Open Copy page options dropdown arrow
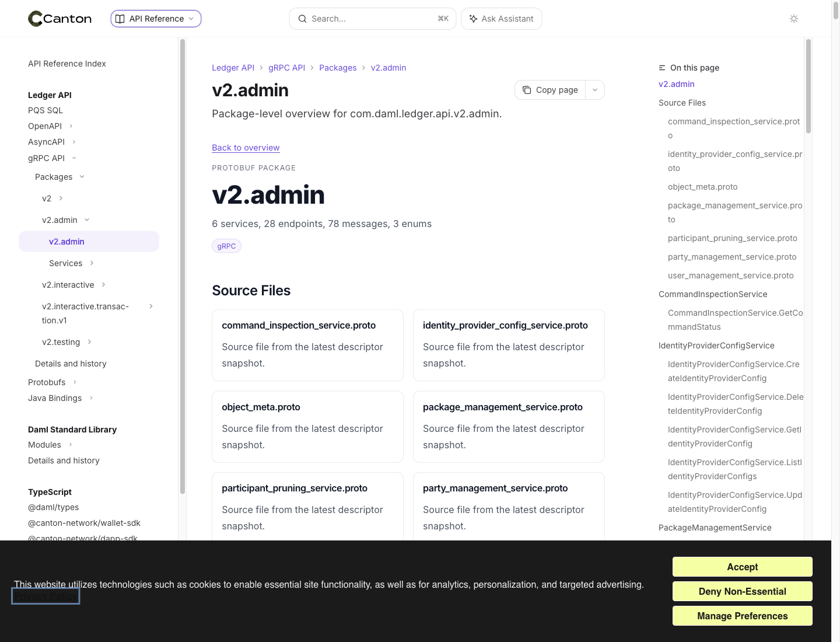 coord(595,90)
